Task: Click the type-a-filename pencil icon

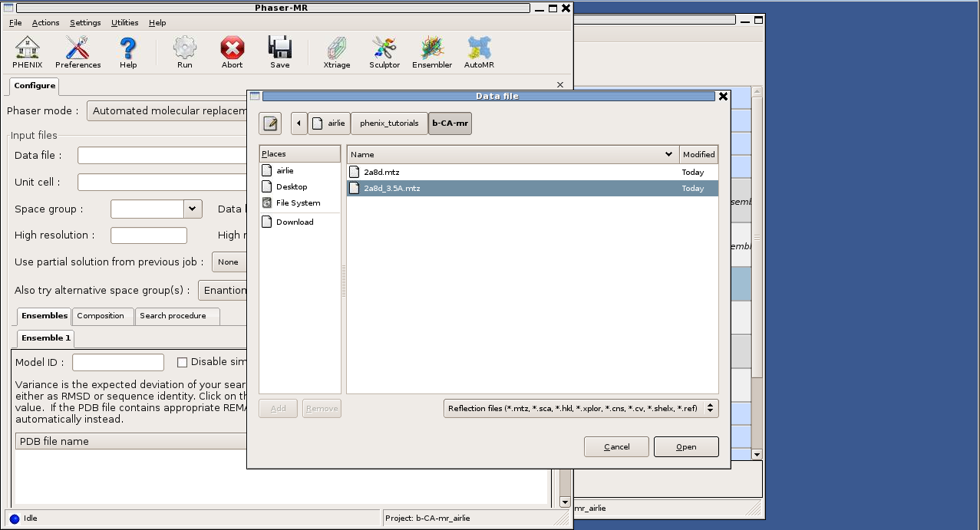Action: (x=270, y=123)
